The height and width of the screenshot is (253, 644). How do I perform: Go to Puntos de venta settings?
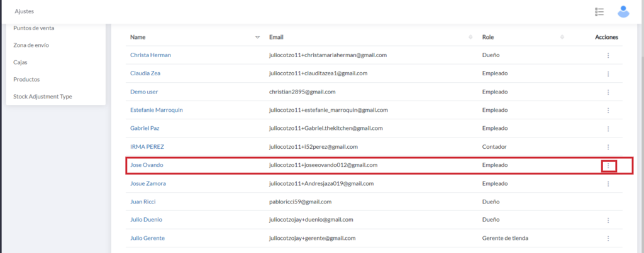[x=38, y=28]
